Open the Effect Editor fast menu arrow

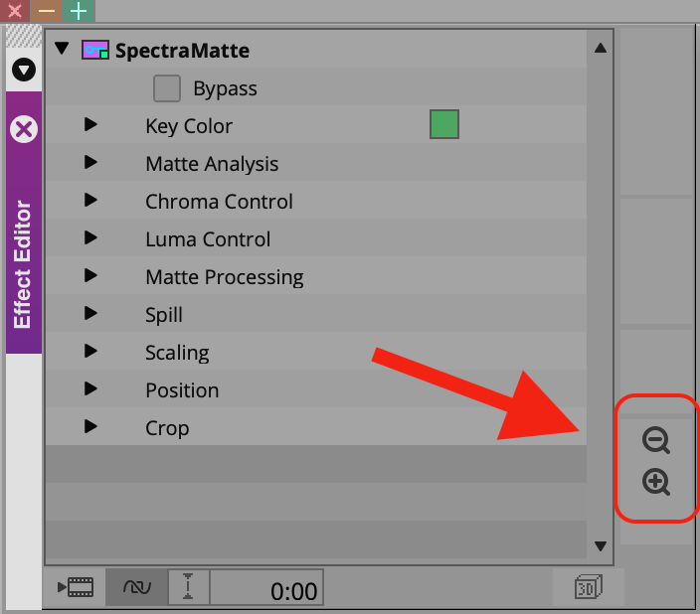24,70
